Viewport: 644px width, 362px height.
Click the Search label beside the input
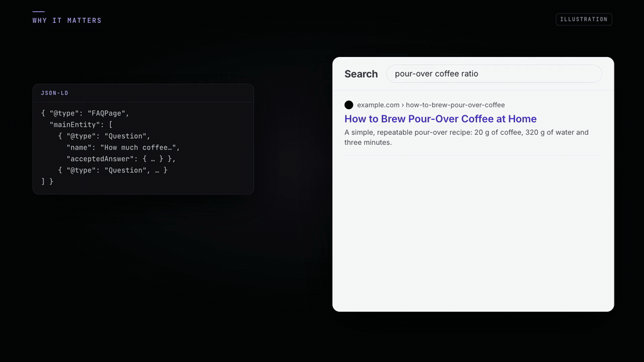(x=361, y=74)
